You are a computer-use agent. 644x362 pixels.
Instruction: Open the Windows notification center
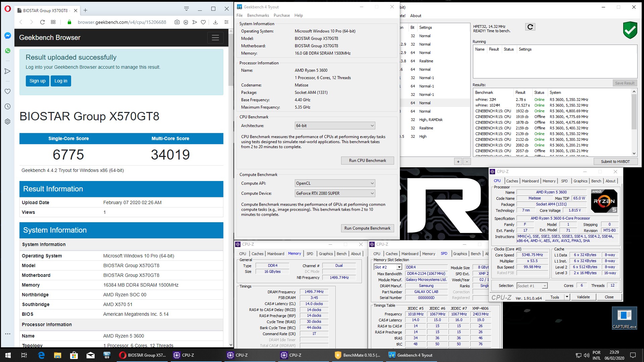(x=633, y=355)
